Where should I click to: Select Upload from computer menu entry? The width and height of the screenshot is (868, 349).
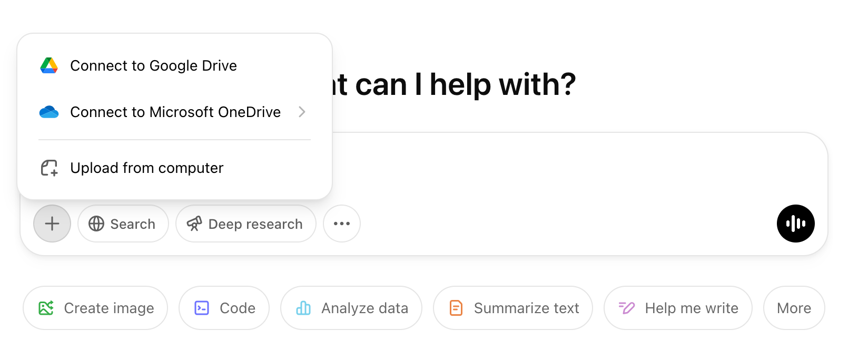[x=146, y=168]
